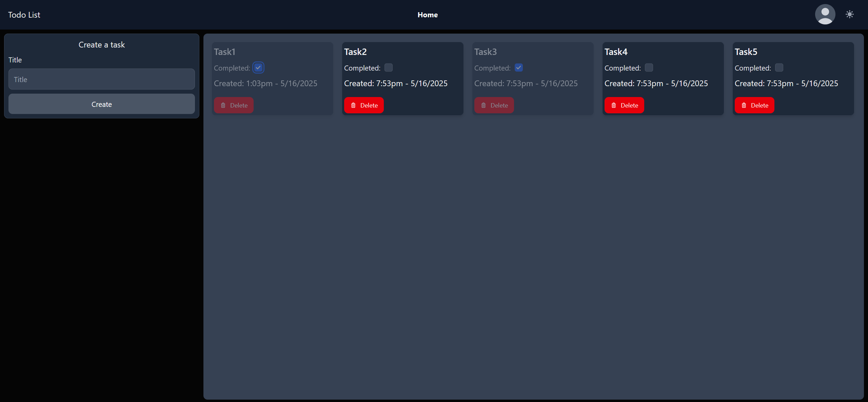Toggle light theme with the sun icon

(849, 14)
